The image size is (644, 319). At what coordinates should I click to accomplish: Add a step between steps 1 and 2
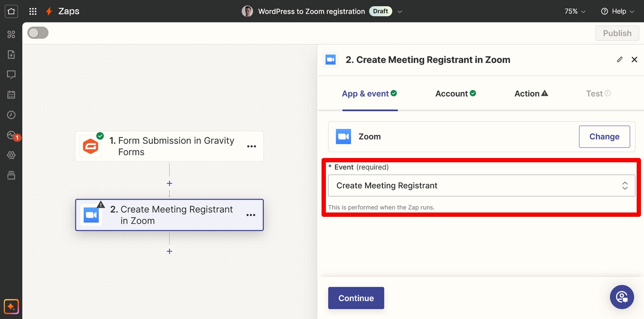[170, 183]
